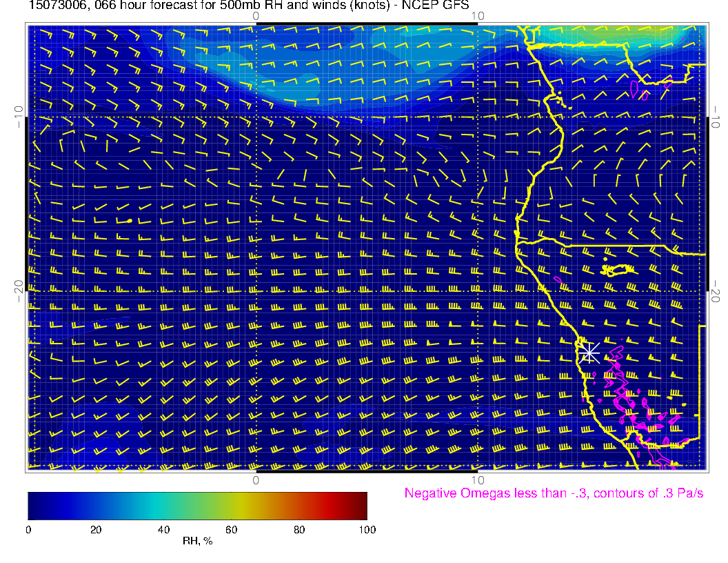
Task: Click the 'RH, %' legend label
Action: (x=197, y=541)
